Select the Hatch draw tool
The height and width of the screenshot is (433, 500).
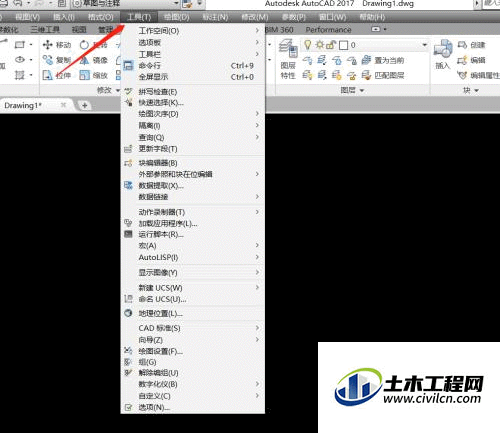click(x=20, y=75)
